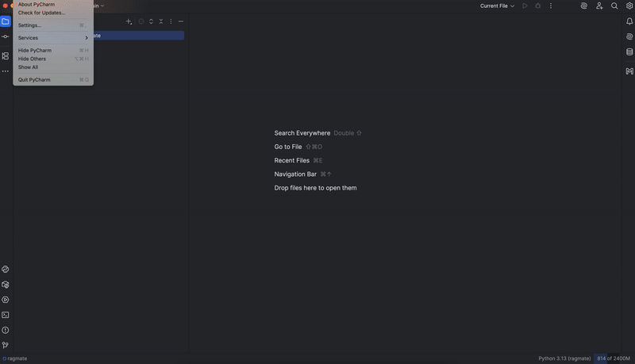
Task: Run the current file with play icon
Action: click(525, 6)
